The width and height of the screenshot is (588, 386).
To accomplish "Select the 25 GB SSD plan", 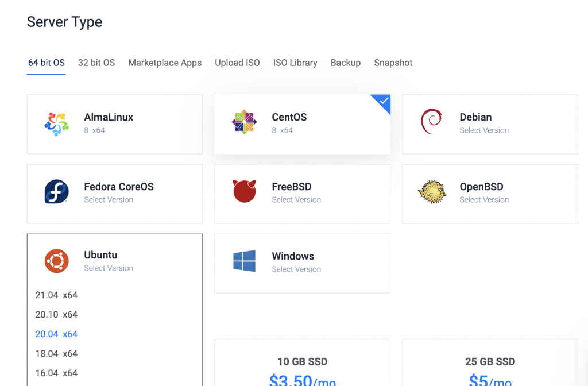I will click(x=490, y=363).
